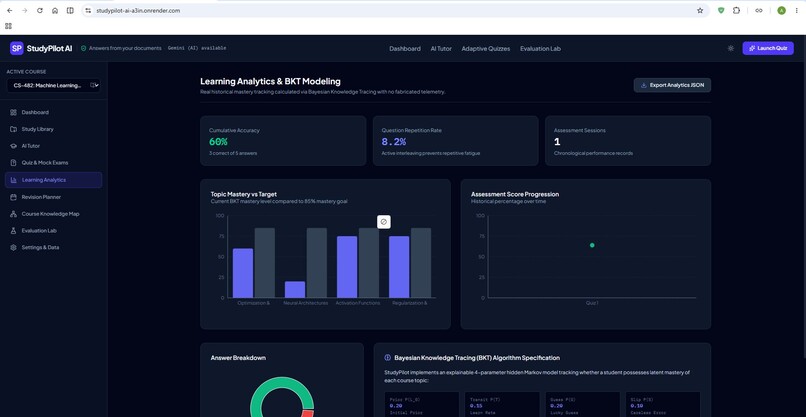Open the green profile avatar

click(781, 10)
